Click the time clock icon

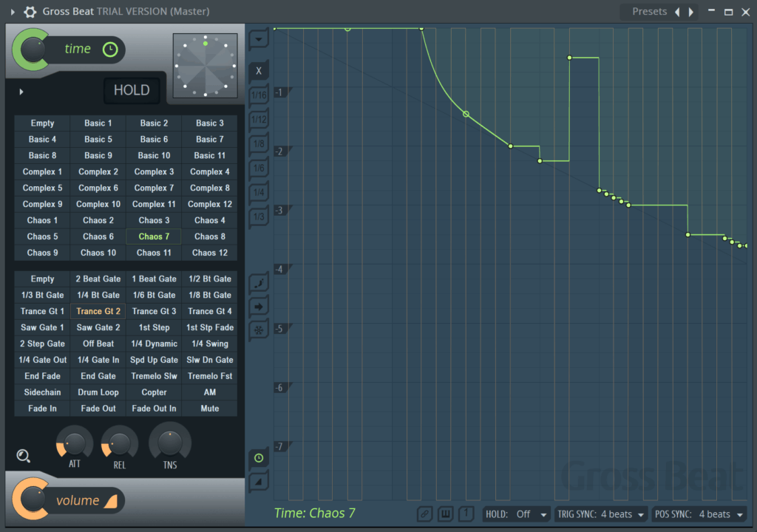(x=110, y=50)
